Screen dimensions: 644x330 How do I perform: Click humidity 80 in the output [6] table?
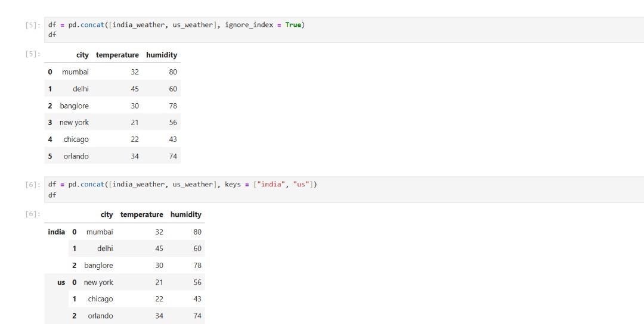(197, 232)
